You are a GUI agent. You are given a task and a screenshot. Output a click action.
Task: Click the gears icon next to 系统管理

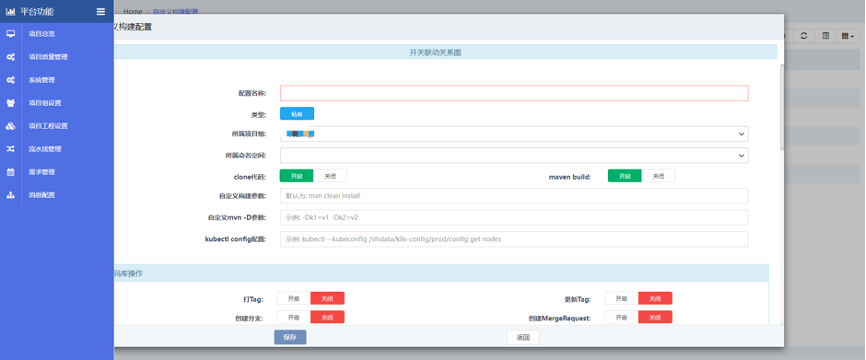(x=10, y=80)
